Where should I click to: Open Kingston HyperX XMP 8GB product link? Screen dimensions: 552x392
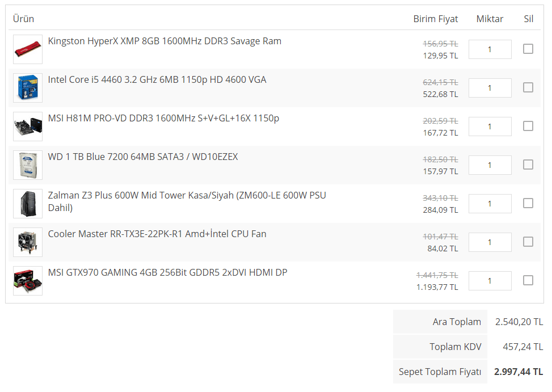point(165,41)
